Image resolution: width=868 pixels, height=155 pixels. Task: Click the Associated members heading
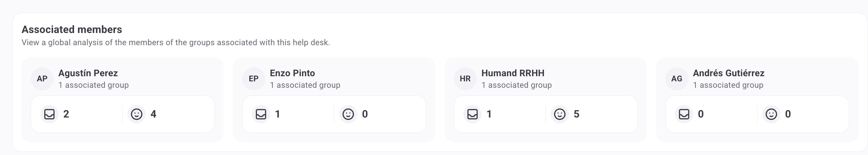click(x=72, y=30)
